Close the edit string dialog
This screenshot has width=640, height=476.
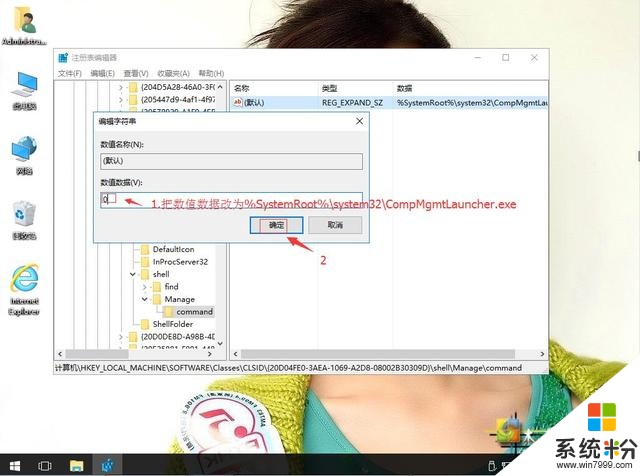coord(359,121)
